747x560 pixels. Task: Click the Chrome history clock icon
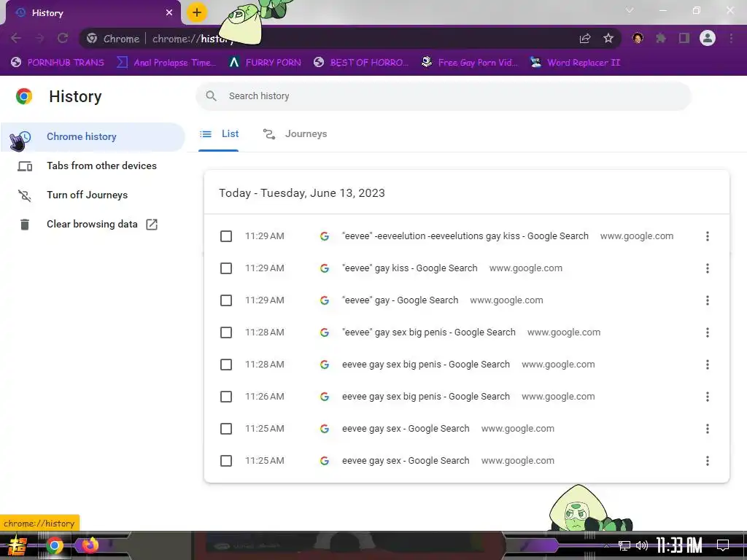pos(24,137)
